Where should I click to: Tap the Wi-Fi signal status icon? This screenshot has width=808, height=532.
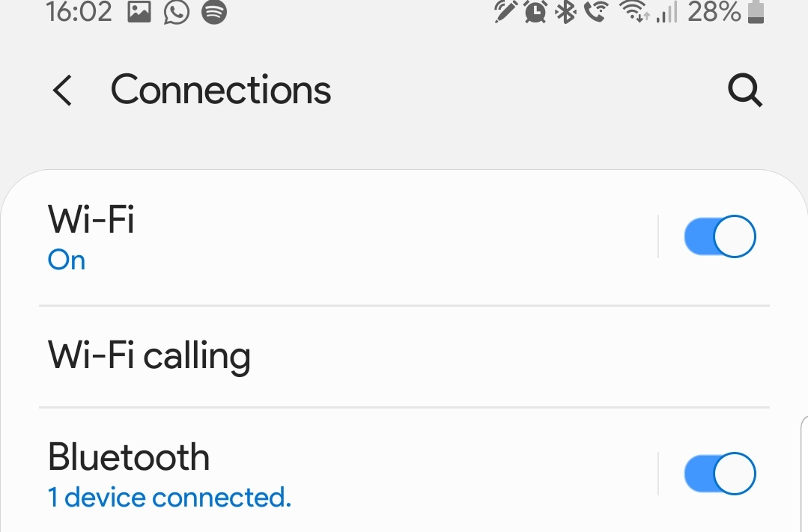[635, 12]
